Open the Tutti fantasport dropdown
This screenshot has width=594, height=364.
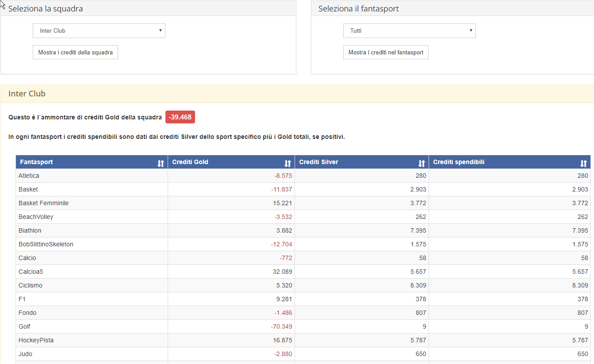pyautogui.click(x=410, y=31)
